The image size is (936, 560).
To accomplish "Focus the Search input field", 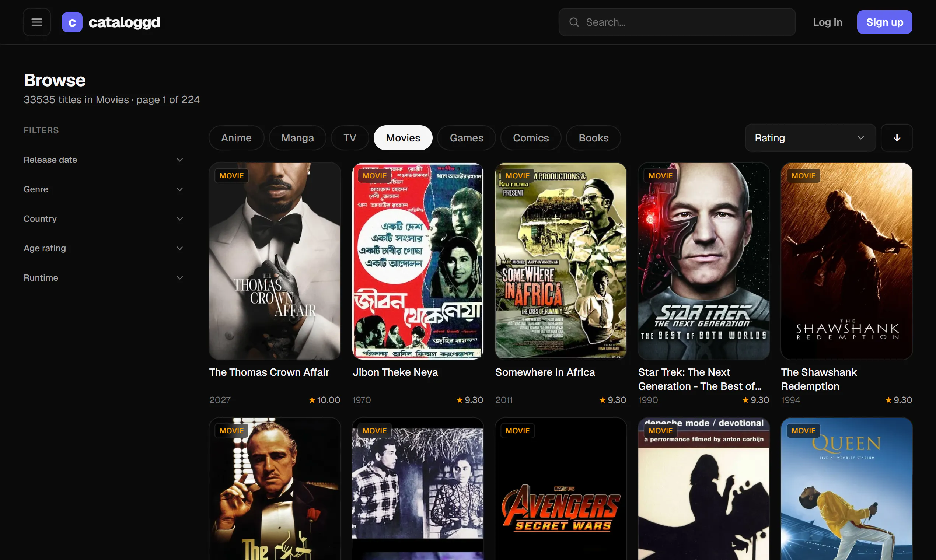I will (677, 22).
